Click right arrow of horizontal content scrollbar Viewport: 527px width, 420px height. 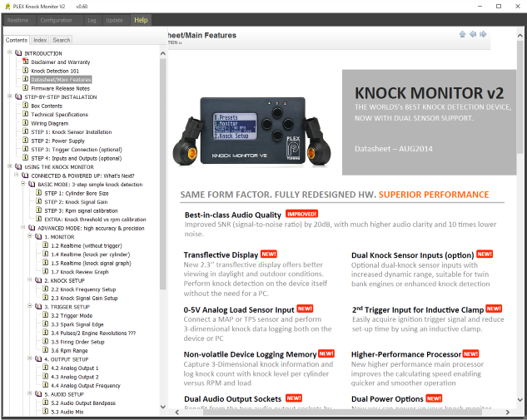coord(508,413)
